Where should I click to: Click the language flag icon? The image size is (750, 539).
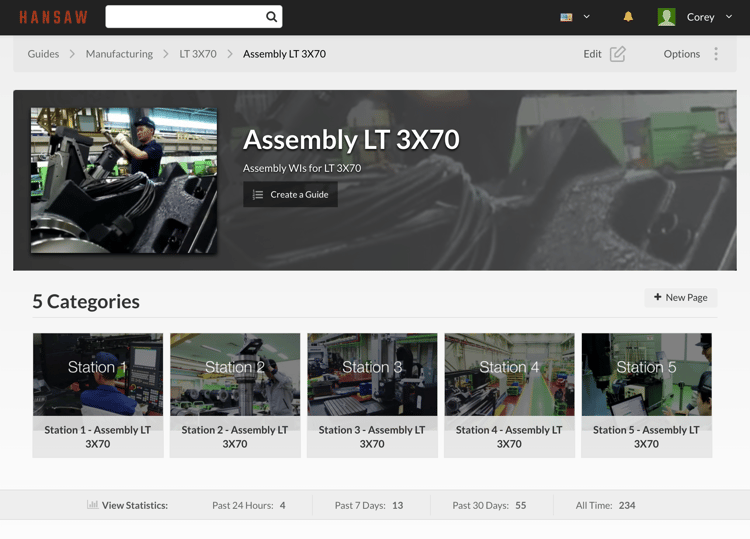(566, 17)
